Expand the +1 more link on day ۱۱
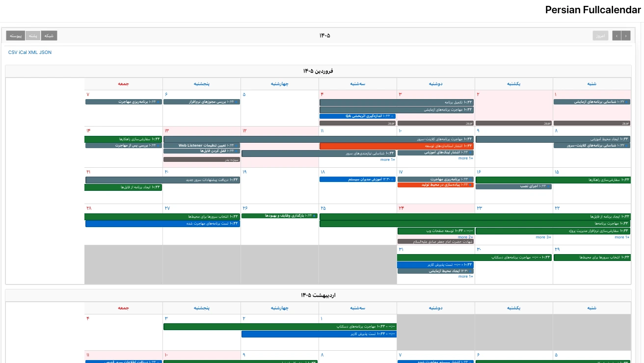 [x=388, y=159]
